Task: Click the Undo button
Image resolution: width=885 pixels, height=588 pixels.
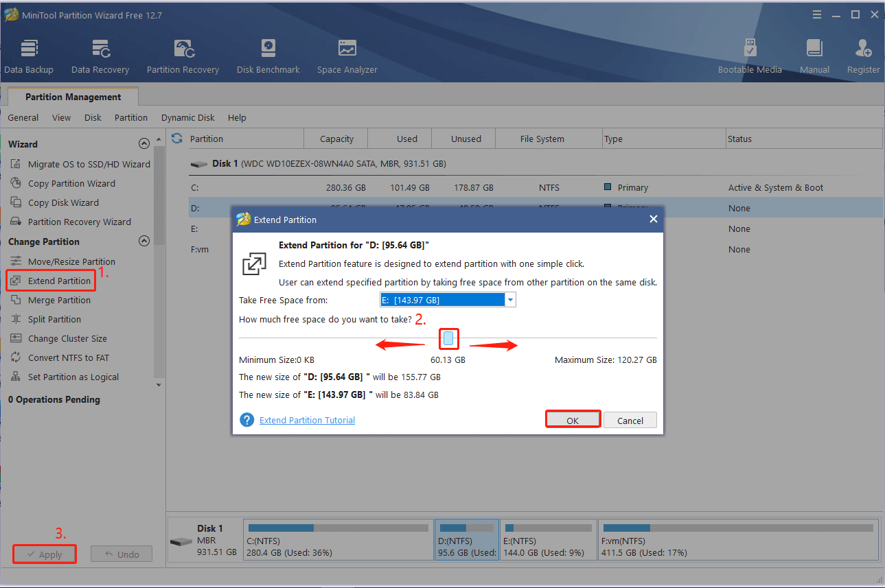Action: tap(121, 554)
